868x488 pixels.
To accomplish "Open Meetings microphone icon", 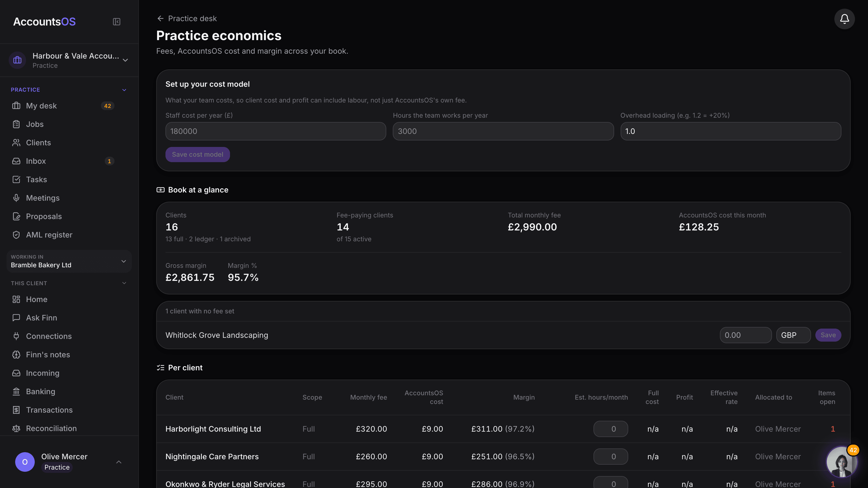I will click(16, 198).
